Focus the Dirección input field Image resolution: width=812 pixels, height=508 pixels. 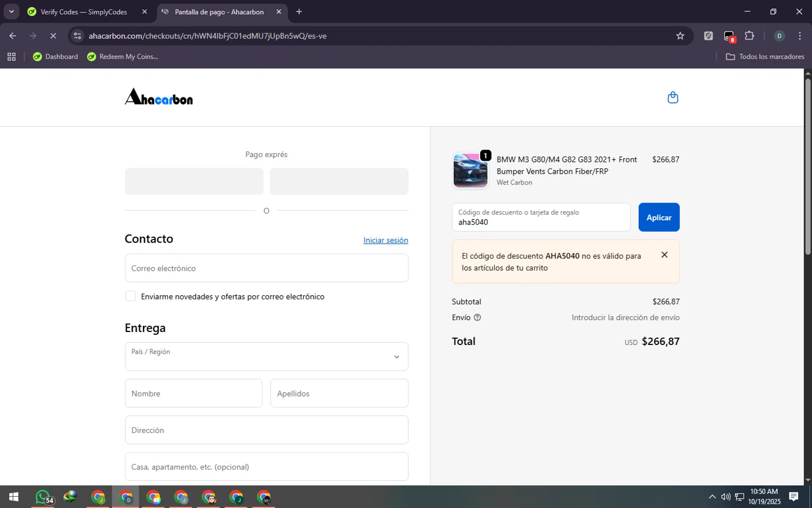click(x=266, y=430)
